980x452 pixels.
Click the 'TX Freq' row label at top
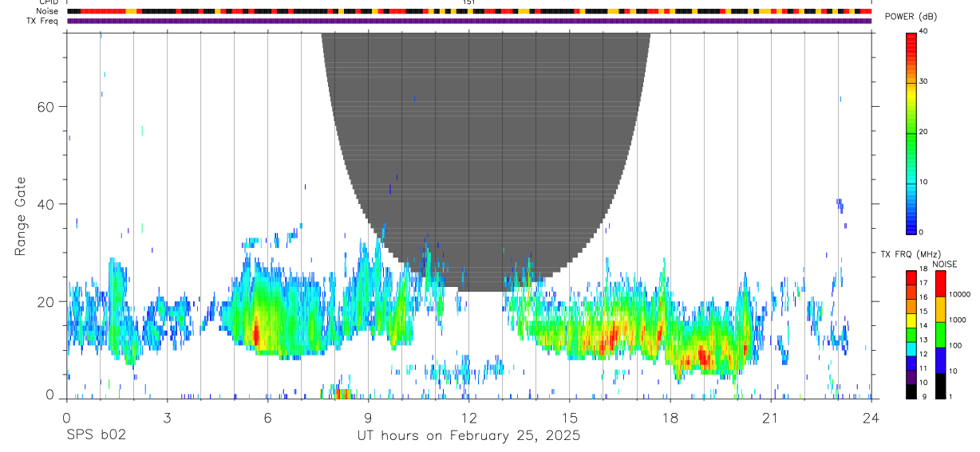[x=43, y=22]
